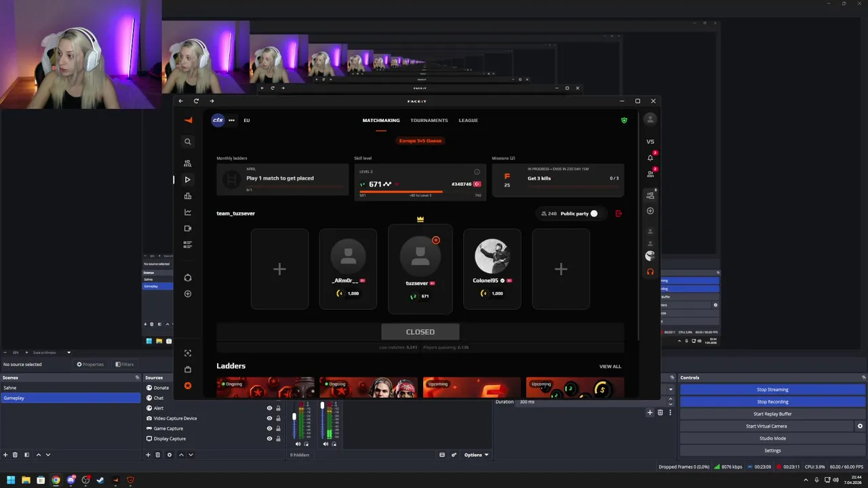Lock the Display Capture source
Viewport: 868px width, 488px height.
(278, 439)
